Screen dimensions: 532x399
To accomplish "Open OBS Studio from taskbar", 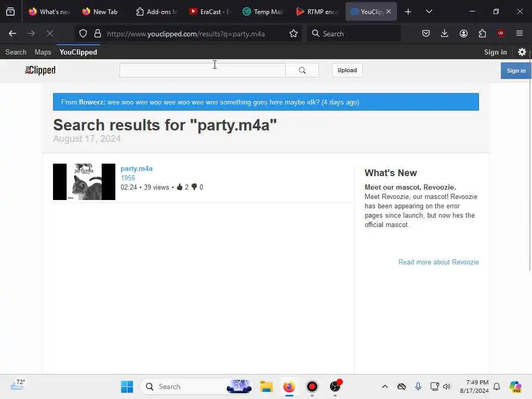I will pyautogui.click(x=335, y=387).
